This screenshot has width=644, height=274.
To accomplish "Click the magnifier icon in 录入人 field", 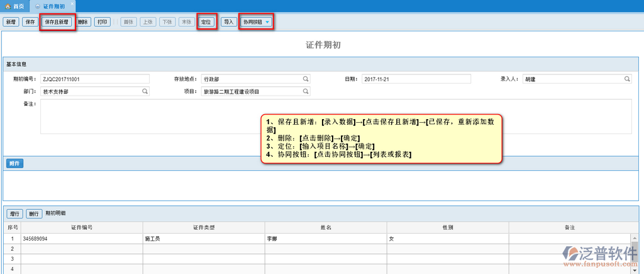I will click(627, 79).
